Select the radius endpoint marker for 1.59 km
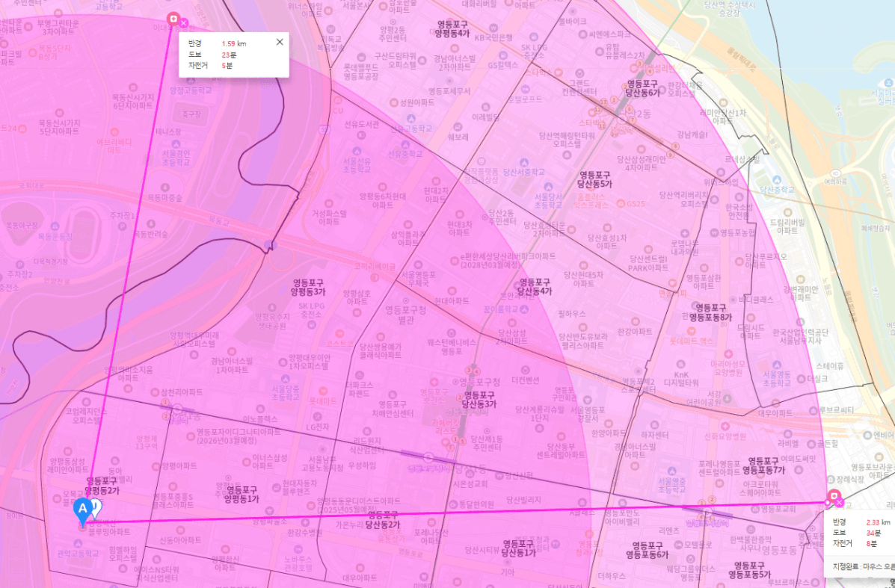Viewport: 895px width, 588px height. coord(173,19)
